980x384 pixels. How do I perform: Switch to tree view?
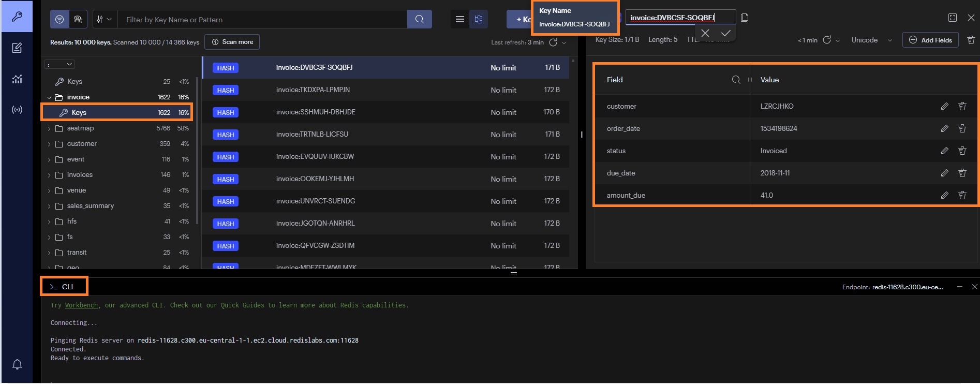(479, 20)
